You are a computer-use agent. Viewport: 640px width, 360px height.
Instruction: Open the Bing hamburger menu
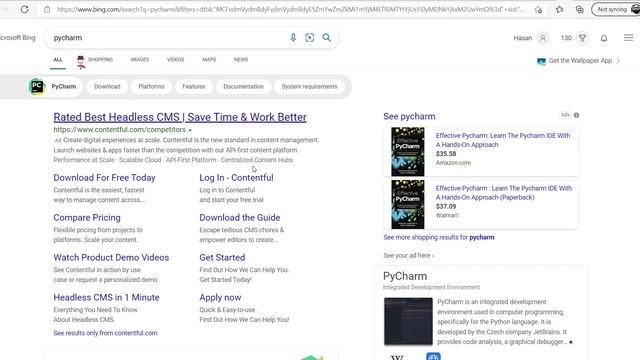(x=629, y=38)
